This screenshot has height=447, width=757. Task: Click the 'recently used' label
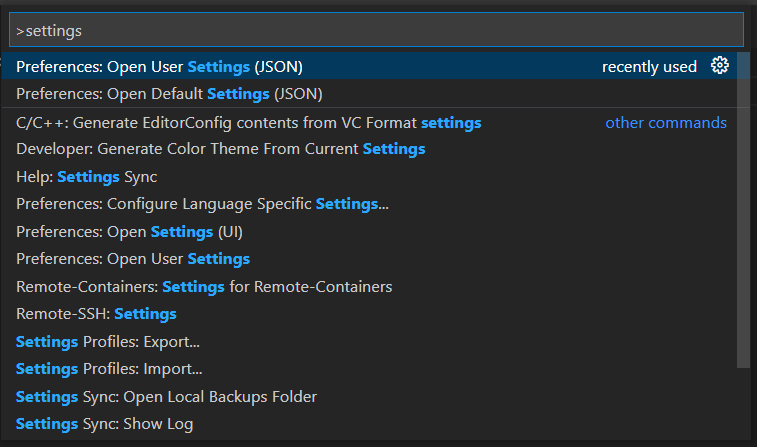point(649,67)
